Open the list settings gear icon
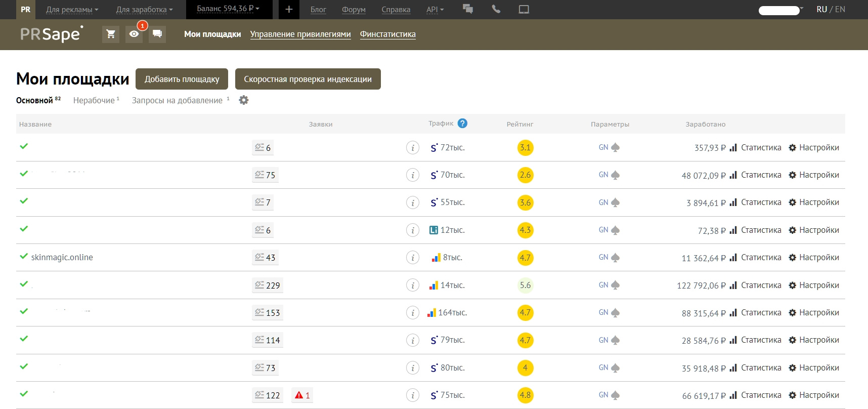This screenshot has height=409, width=868. (x=244, y=100)
